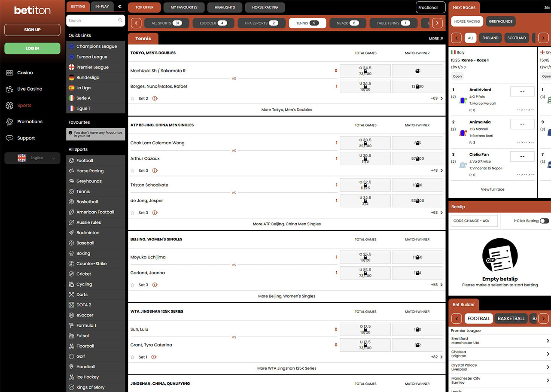Viewport: 551px width, 392px height.
Task: Click the odds boost icon beside Set 3
Action: click(x=155, y=170)
